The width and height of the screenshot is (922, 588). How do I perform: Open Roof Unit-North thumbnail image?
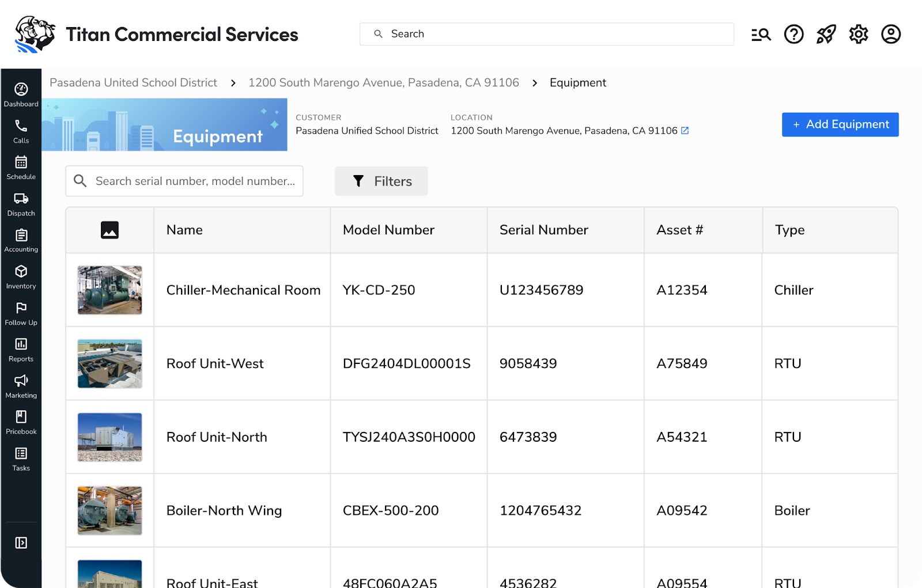tap(110, 437)
